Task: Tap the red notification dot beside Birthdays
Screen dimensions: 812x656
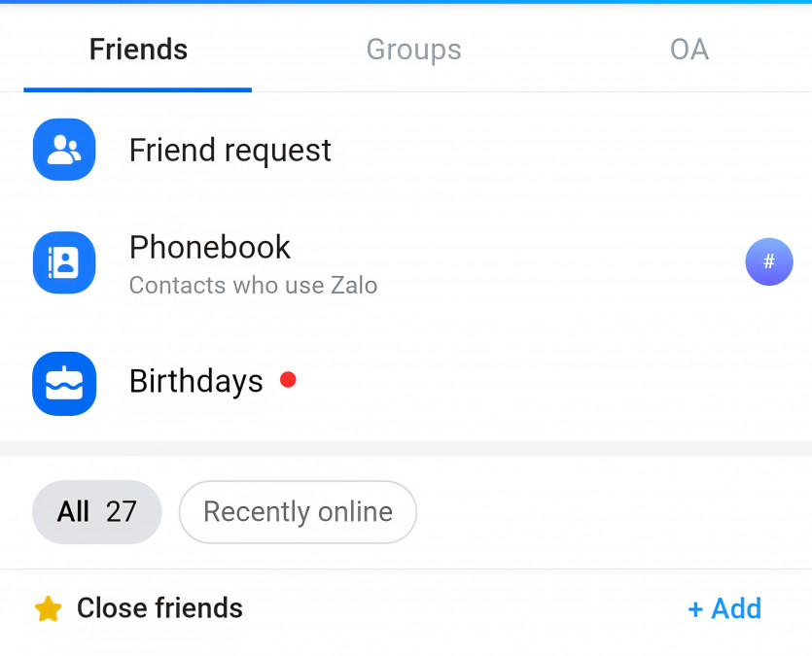Action: click(x=288, y=380)
